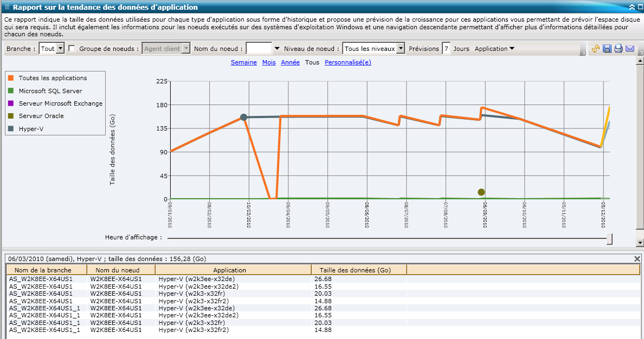Save the report using the diskette icon
Screen dimensions: 644x339
click(607, 49)
